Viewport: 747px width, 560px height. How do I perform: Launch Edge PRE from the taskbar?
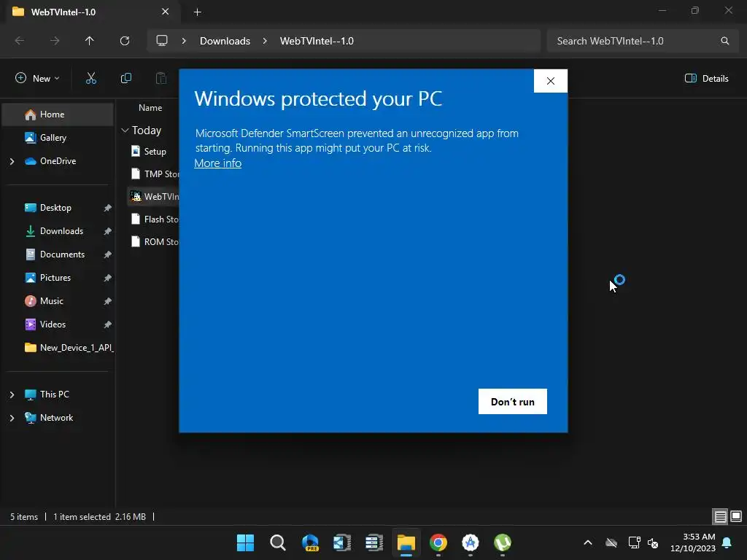pos(310,542)
